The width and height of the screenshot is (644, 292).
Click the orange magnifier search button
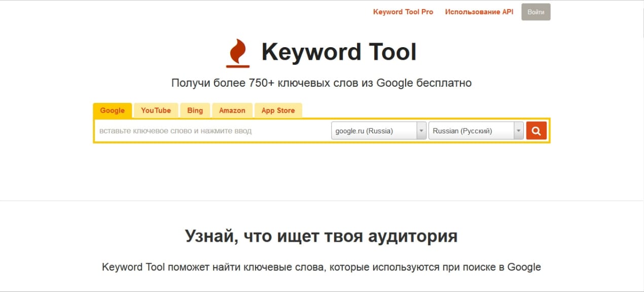(x=536, y=131)
